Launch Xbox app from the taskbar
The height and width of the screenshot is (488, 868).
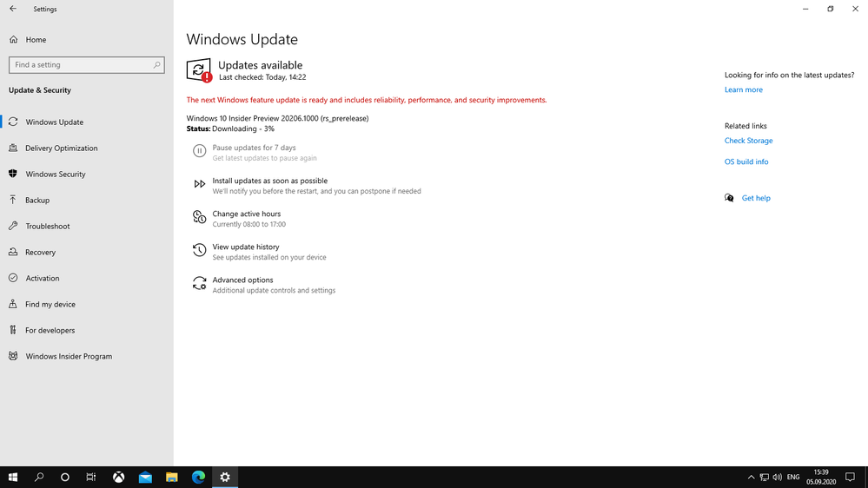pos(118,477)
